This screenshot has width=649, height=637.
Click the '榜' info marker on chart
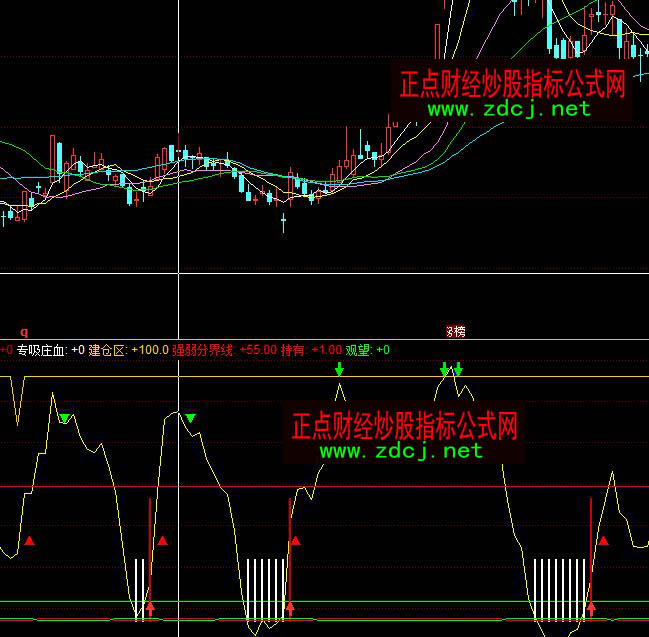(455, 331)
